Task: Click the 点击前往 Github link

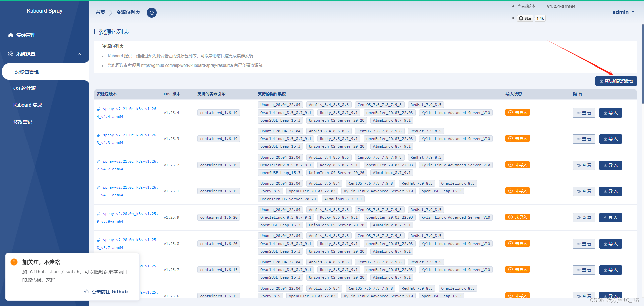Action: [x=106, y=292]
